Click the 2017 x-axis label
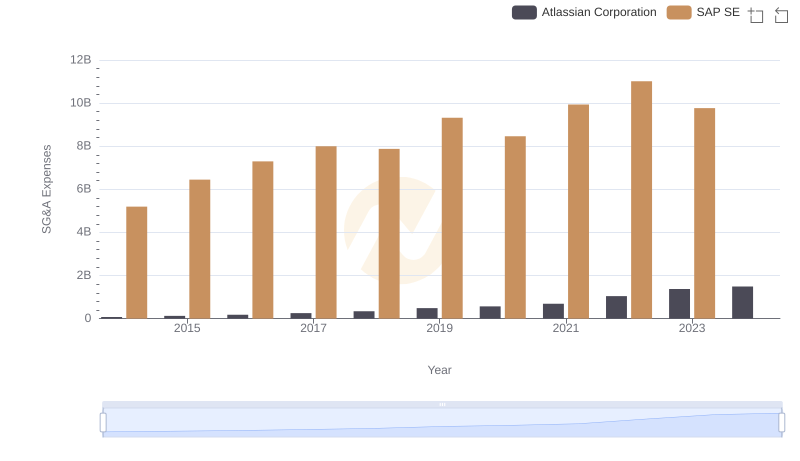The width and height of the screenshot is (800, 461). coord(313,328)
